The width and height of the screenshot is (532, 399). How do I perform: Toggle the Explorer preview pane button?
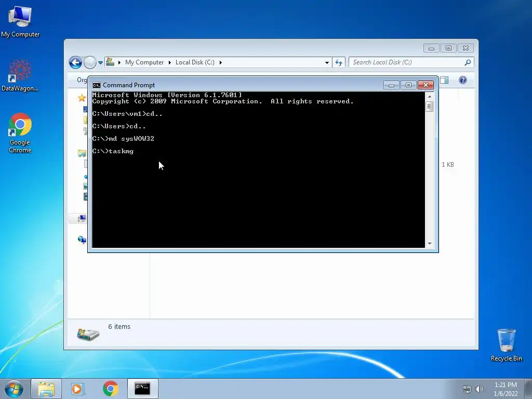(444, 80)
